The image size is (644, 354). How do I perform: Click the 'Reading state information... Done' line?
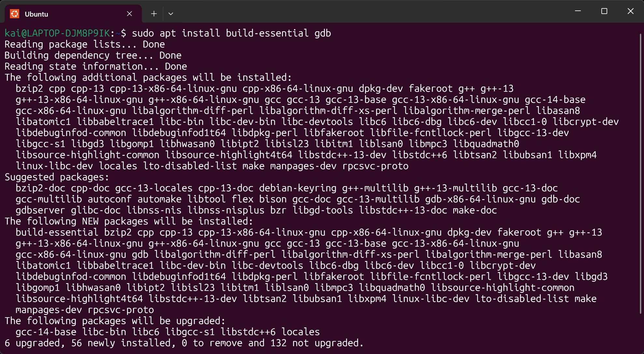pyautogui.click(x=96, y=66)
